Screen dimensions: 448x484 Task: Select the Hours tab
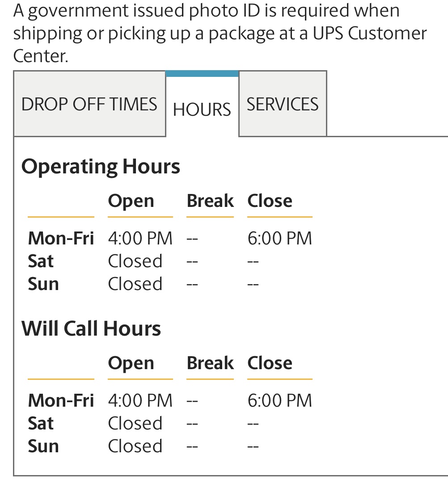tap(202, 109)
